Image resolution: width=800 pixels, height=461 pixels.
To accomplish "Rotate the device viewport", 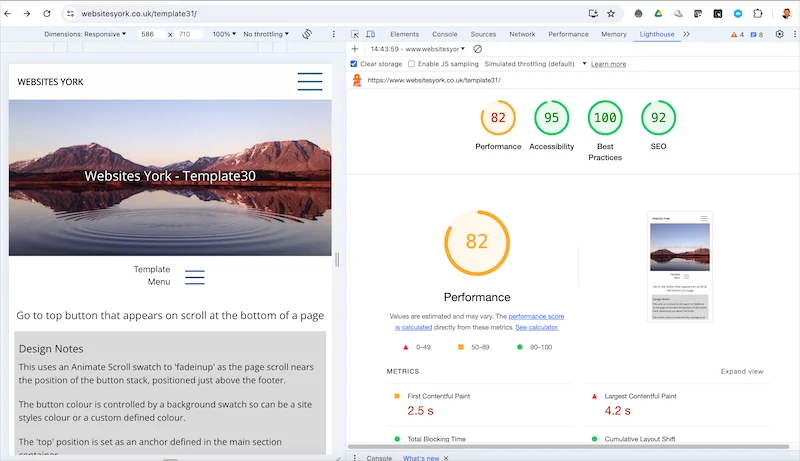I will click(307, 34).
